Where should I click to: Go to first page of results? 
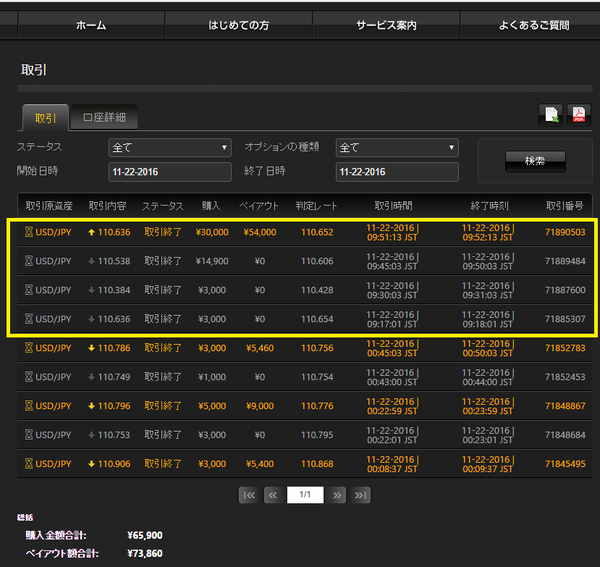click(249, 495)
